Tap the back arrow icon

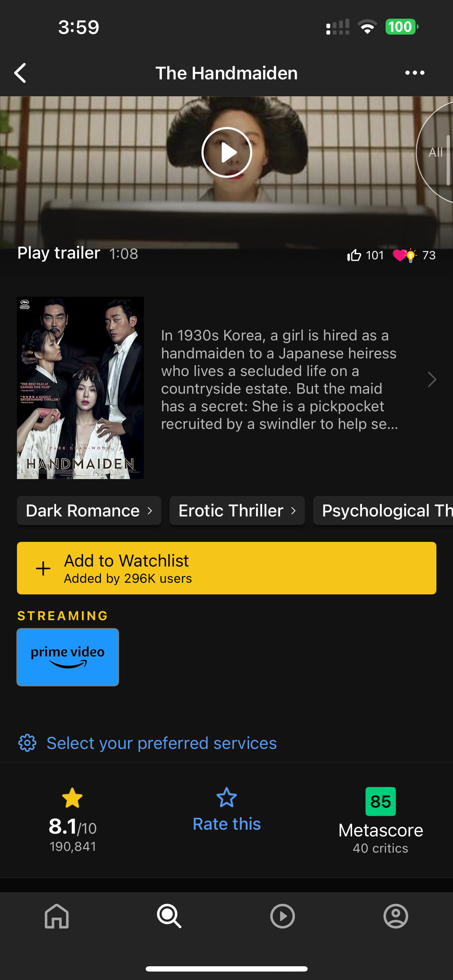[20, 73]
